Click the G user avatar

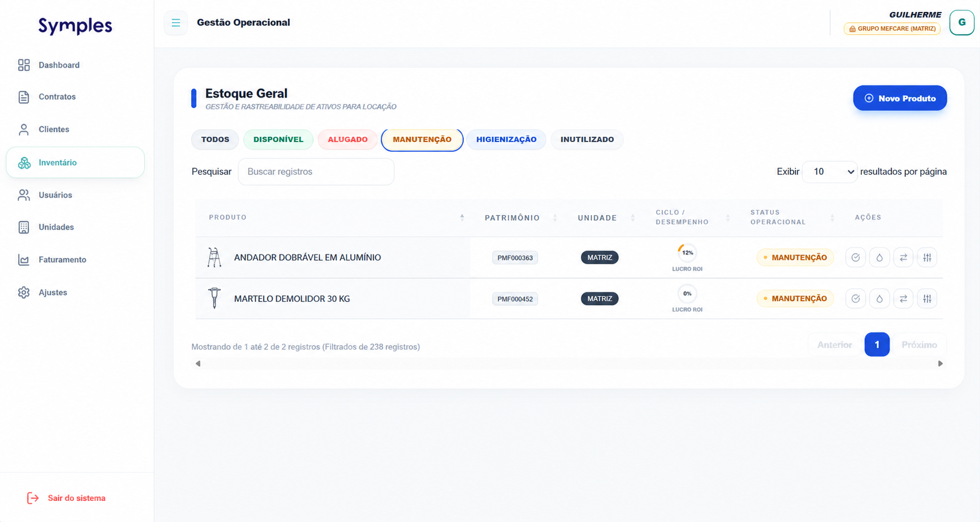pyautogui.click(x=962, y=23)
